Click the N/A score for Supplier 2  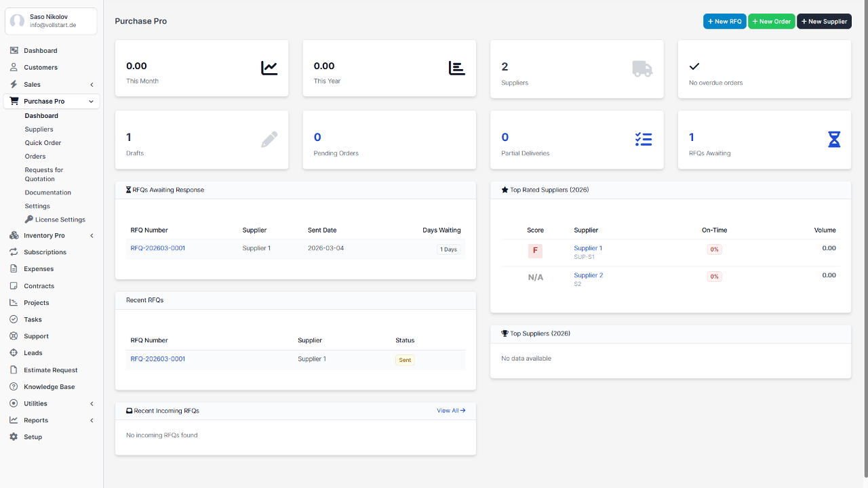536,277
